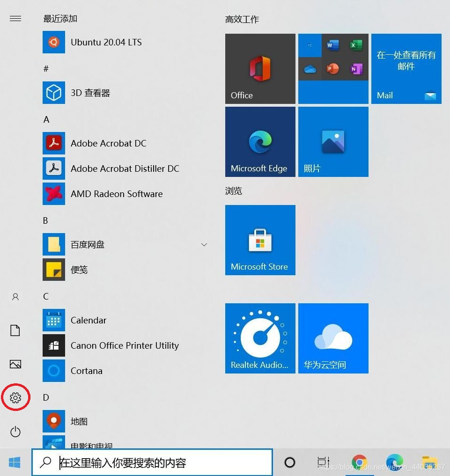Open 便笺 sticky notes icon

tap(54, 270)
